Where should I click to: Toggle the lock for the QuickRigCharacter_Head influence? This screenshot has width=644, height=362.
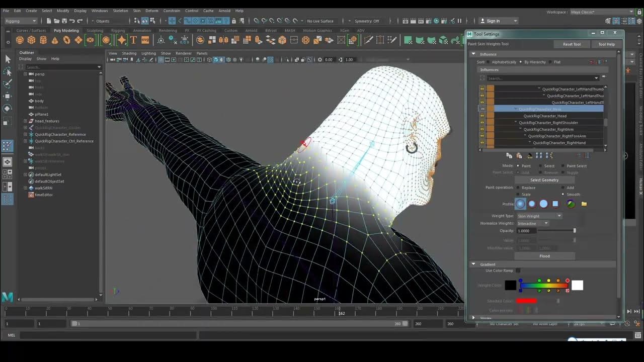pyautogui.click(x=482, y=116)
